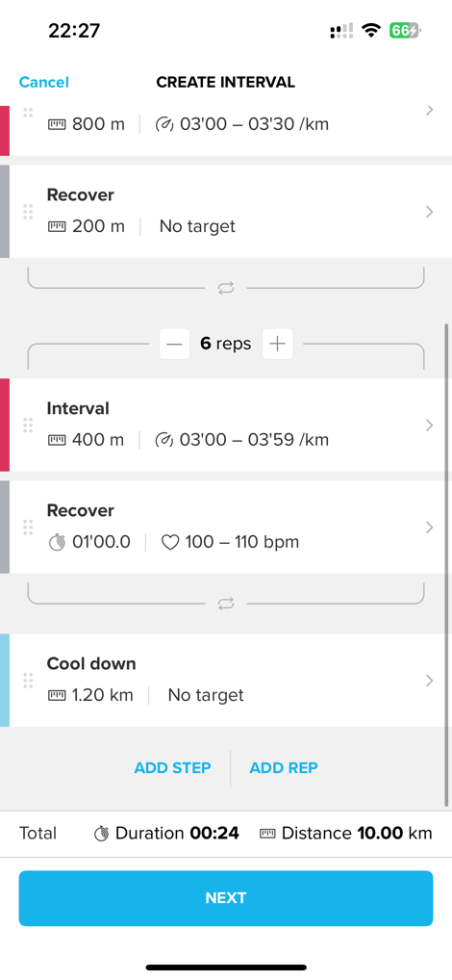The image size is (452, 980).
Task: Open the 400 m Interval step chevron
Action: point(430,425)
